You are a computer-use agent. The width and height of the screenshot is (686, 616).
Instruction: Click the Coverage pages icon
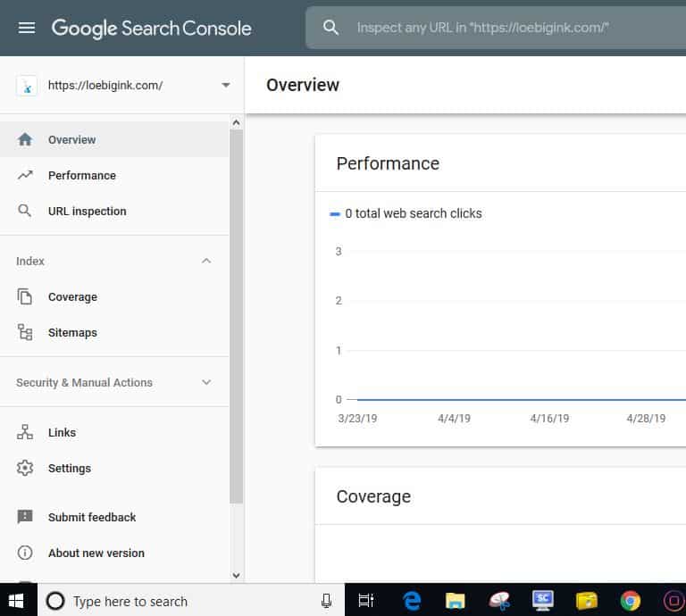point(25,297)
